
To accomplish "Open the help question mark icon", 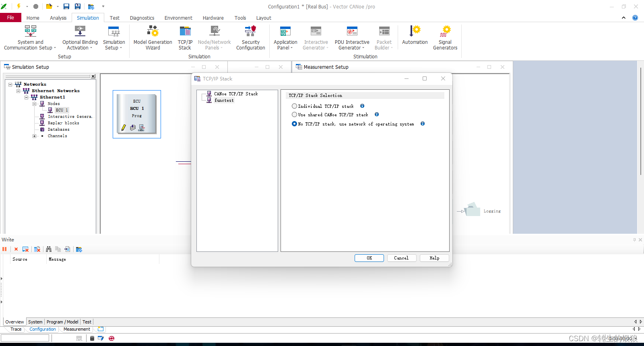I will coord(635,18).
